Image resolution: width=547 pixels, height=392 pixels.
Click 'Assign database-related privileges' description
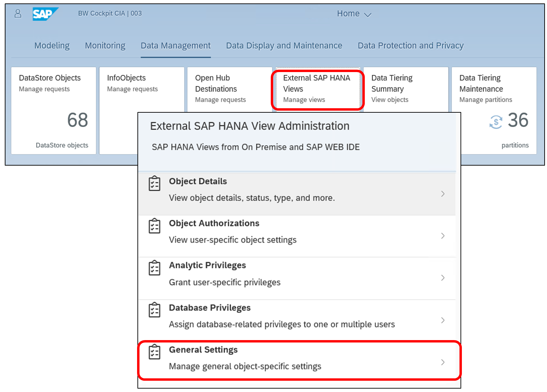tap(282, 324)
